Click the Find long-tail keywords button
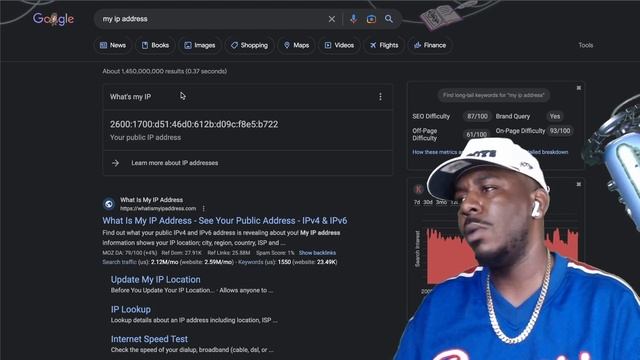 pyautogui.click(x=493, y=96)
